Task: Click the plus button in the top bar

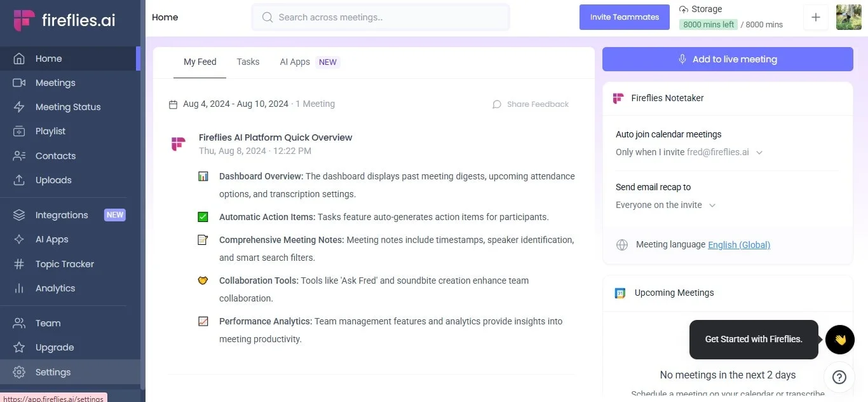Action: (x=816, y=17)
